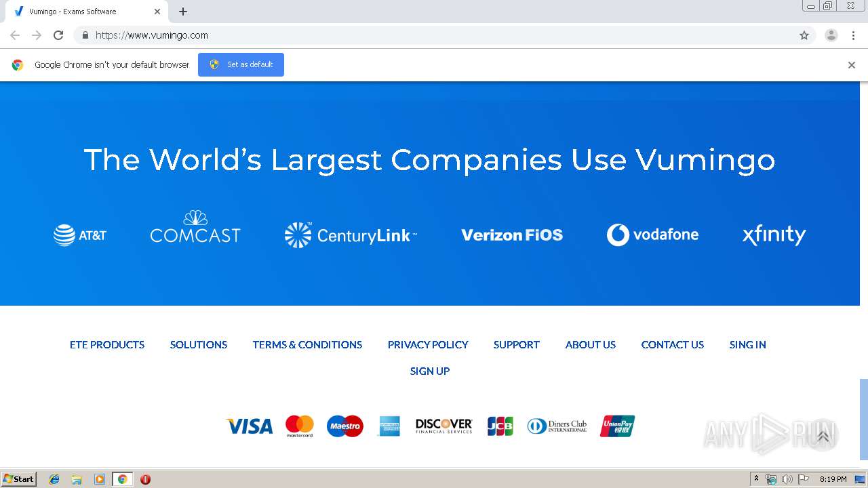Image resolution: width=868 pixels, height=488 pixels.
Task: Click the UnionPay payment icon
Action: (x=617, y=426)
